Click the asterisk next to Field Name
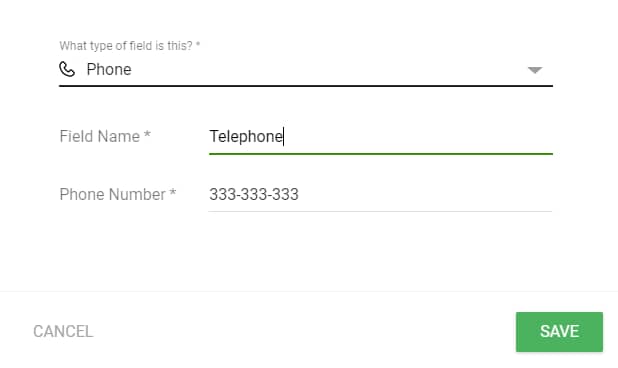The height and width of the screenshot is (368, 618). coord(147,134)
